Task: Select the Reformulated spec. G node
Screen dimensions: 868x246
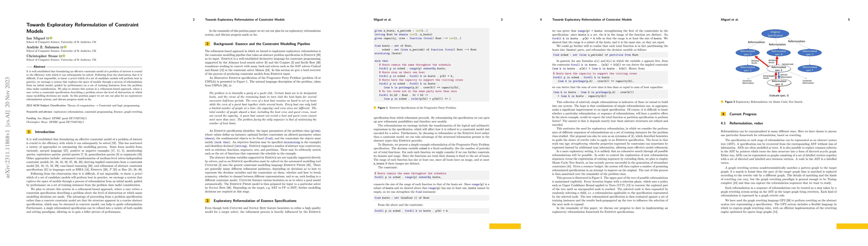Action: coord(779,83)
